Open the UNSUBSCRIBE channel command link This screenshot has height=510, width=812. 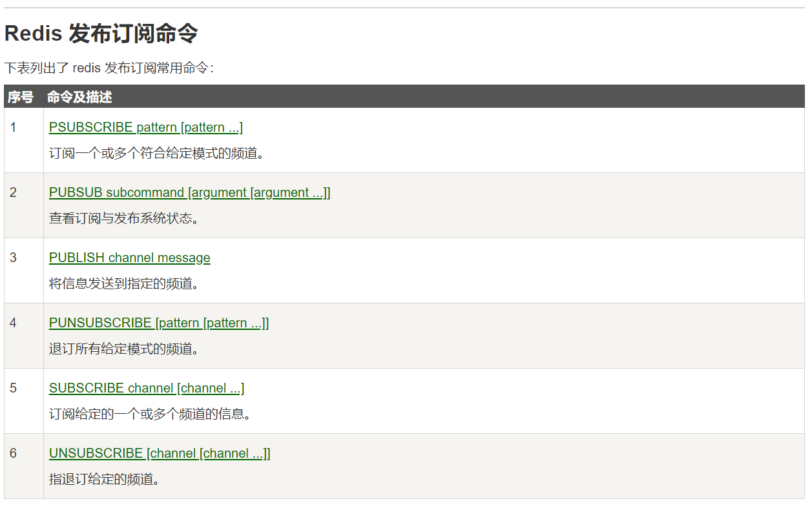[160, 453]
